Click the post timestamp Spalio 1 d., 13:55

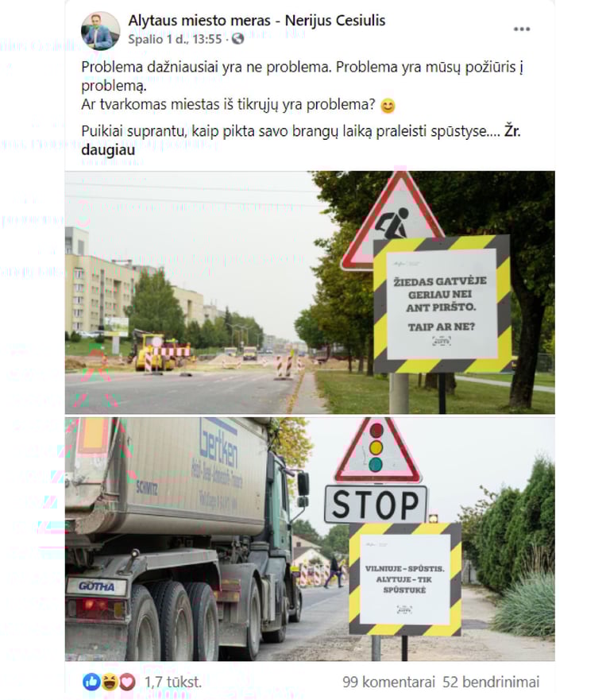[x=175, y=39]
